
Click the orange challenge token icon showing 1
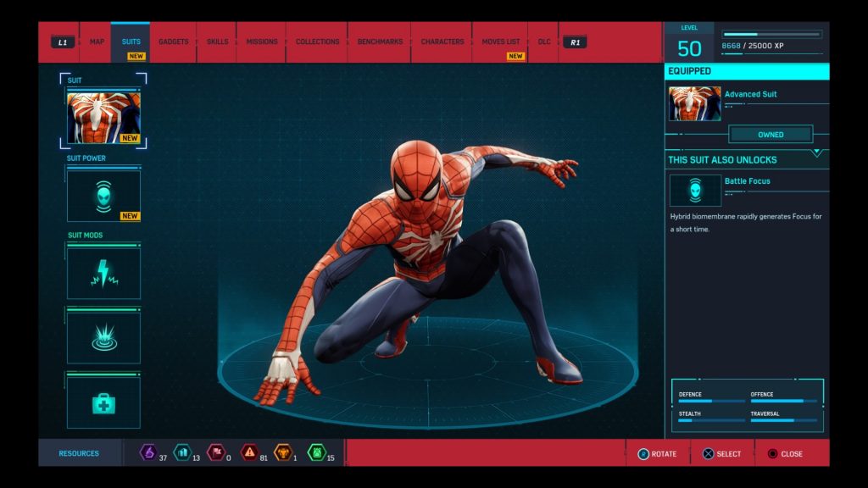(283, 452)
